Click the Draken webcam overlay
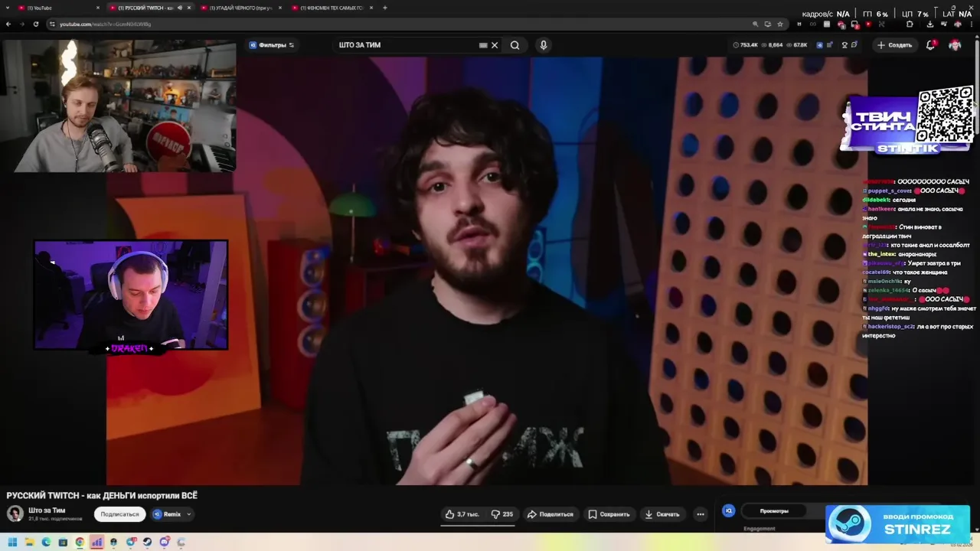The height and width of the screenshot is (551, 980). pos(131,295)
